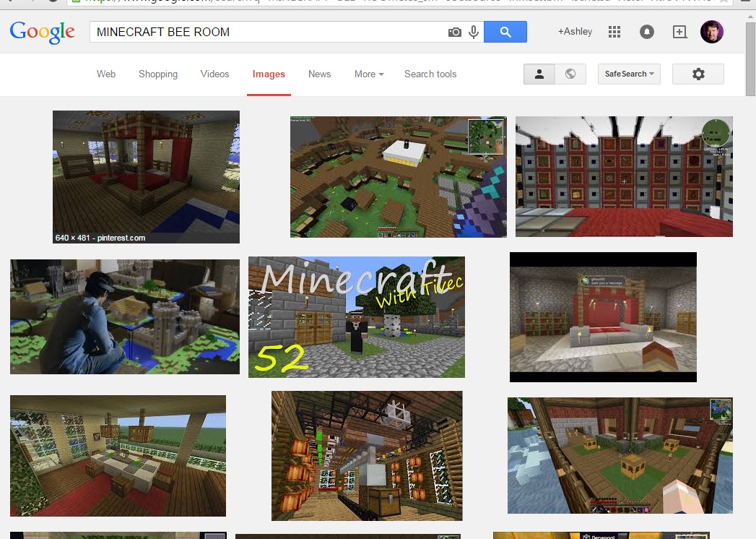Image resolution: width=756 pixels, height=539 pixels.
Task: Open Search tools
Action: pyautogui.click(x=430, y=74)
